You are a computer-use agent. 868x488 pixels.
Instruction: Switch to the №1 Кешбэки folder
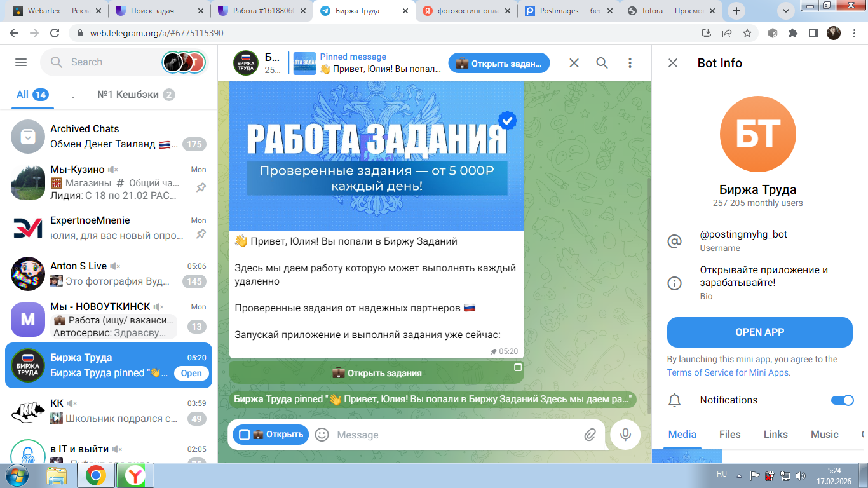tap(136, 95)
